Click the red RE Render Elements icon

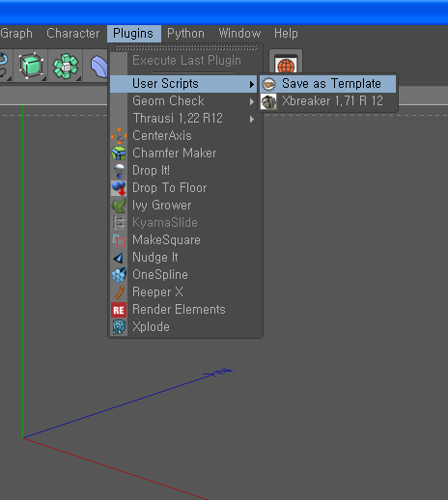pyautogui.click(x=119, y=310)
